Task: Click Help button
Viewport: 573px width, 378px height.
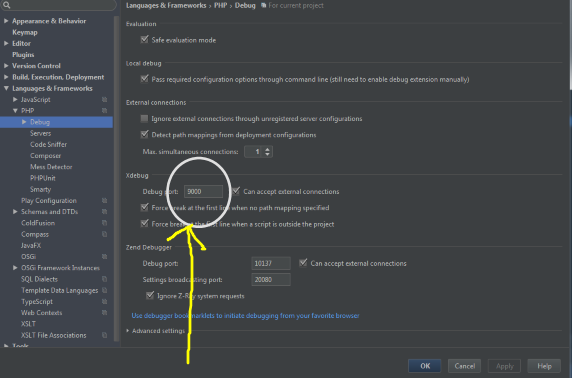Action: (544, 366)
